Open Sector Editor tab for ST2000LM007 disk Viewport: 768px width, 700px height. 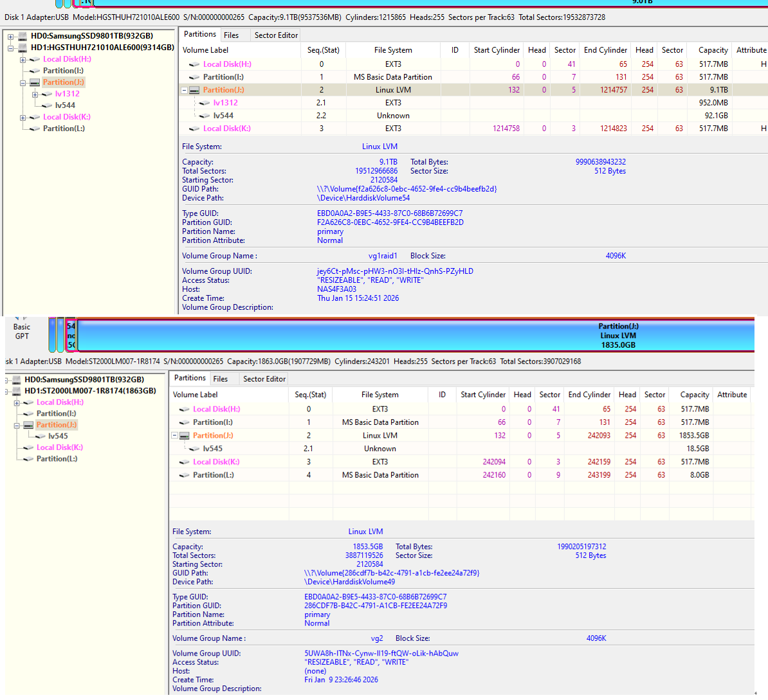pos(264,379)
